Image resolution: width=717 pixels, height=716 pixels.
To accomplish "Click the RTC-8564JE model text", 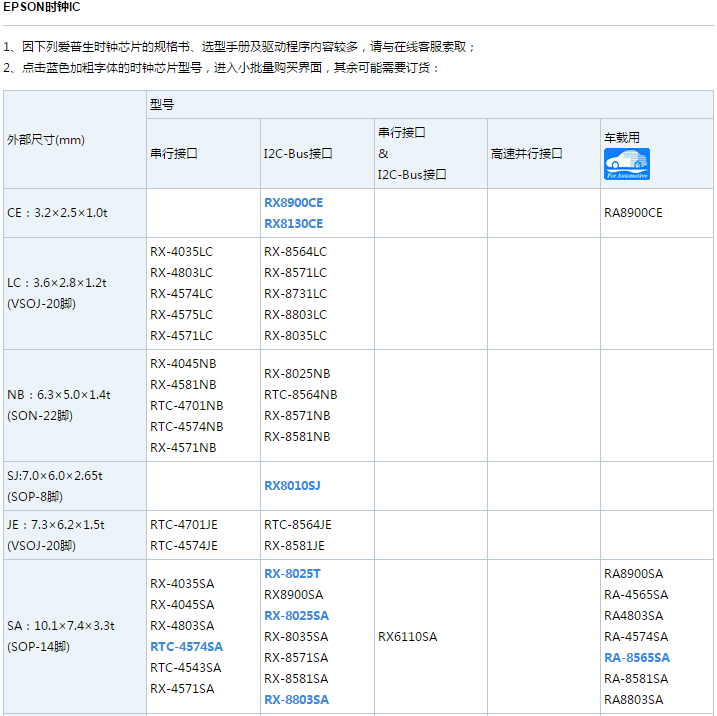I will click(297, 525).
